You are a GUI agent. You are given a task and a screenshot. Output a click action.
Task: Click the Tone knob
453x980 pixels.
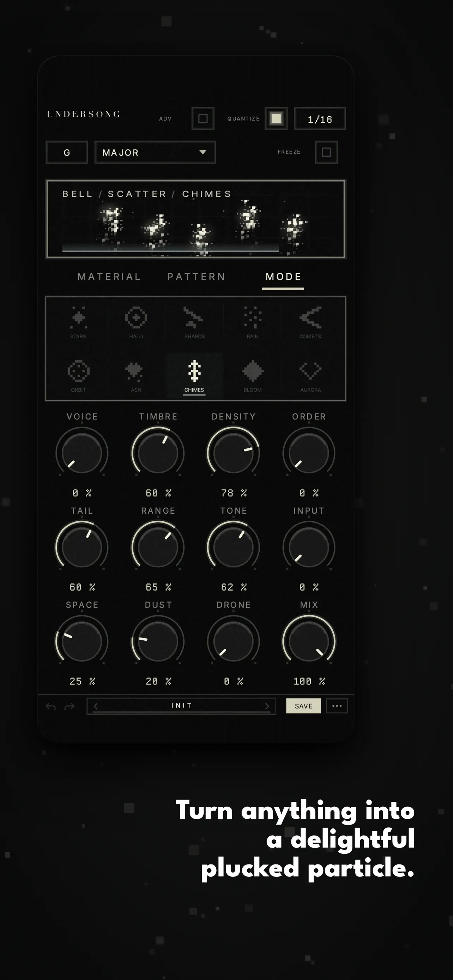(233, 547)
